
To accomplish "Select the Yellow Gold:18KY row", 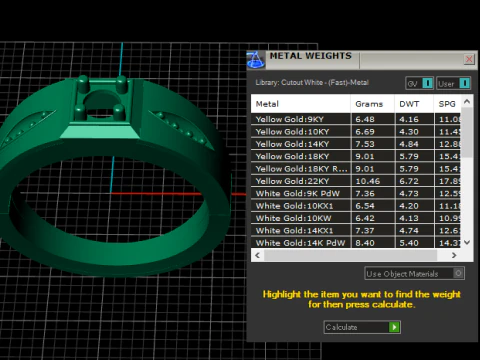I will (356, 156).
